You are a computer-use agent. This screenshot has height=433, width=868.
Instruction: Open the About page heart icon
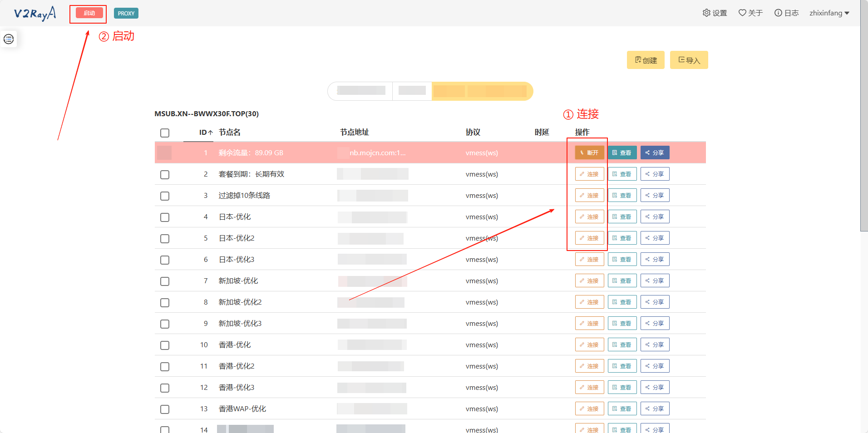pos(742,13)
